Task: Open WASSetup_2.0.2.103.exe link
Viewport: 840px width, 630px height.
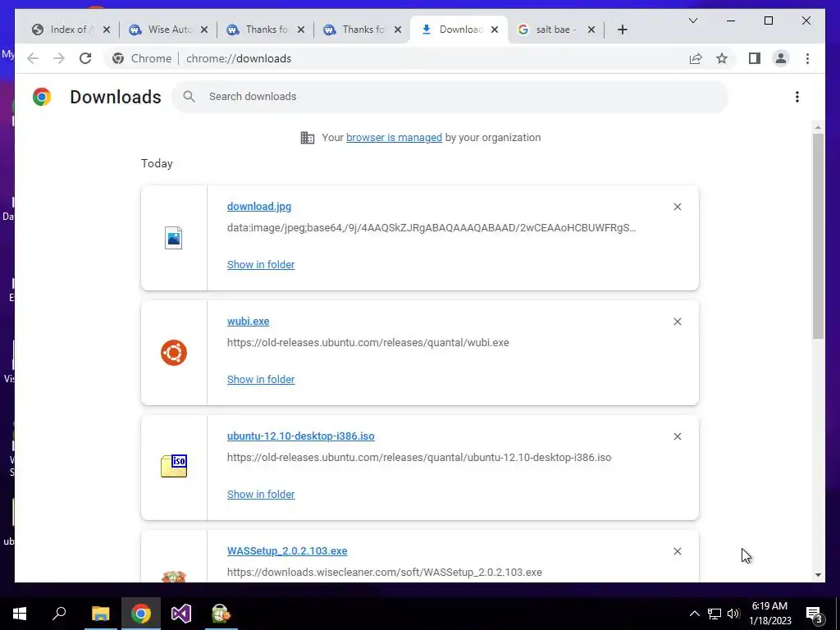Action: pos(287,551)
